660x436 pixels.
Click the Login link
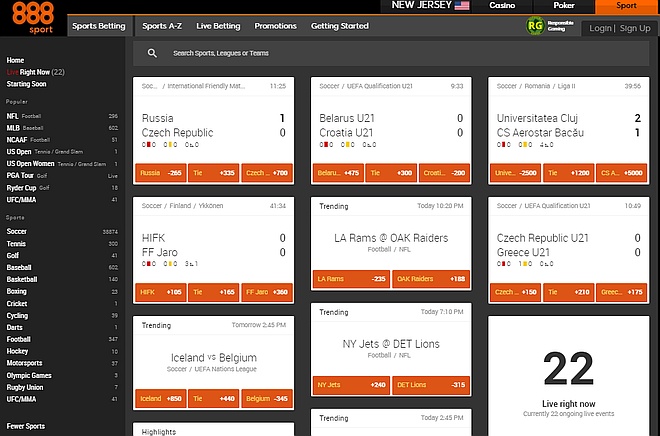[x=600, y=28]
